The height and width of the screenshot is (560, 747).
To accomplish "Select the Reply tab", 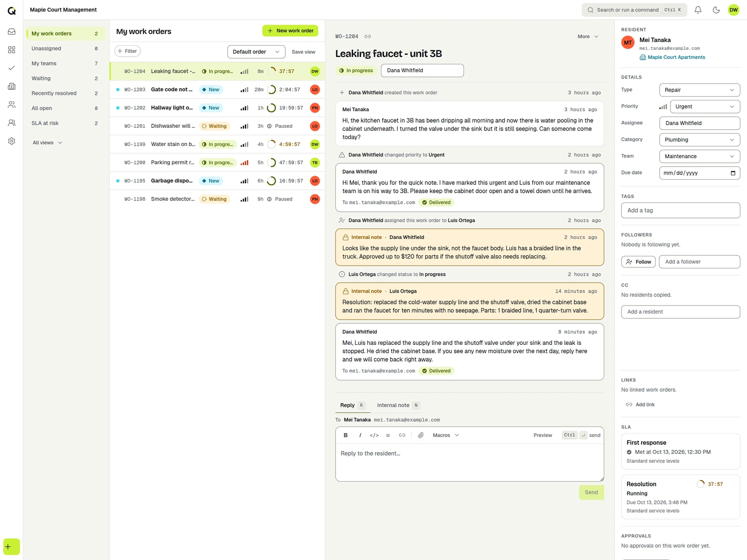I will coord(352,406).
